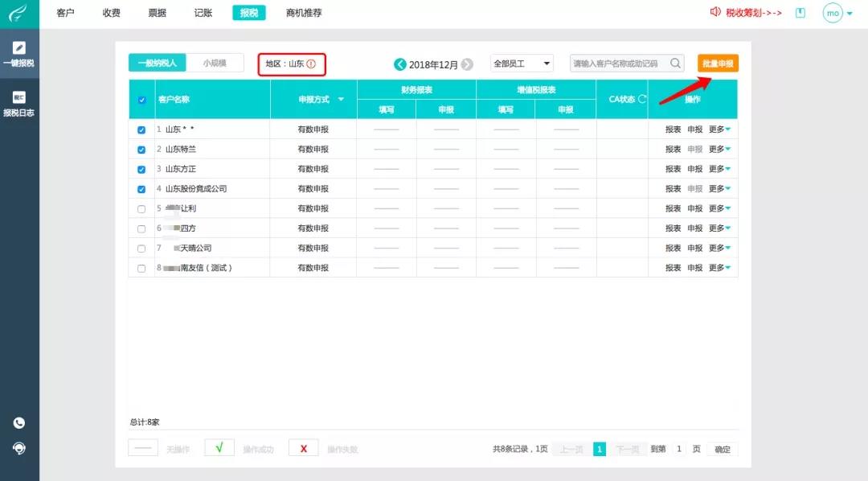Toggle the select-all header checkbox

point(141,100)
